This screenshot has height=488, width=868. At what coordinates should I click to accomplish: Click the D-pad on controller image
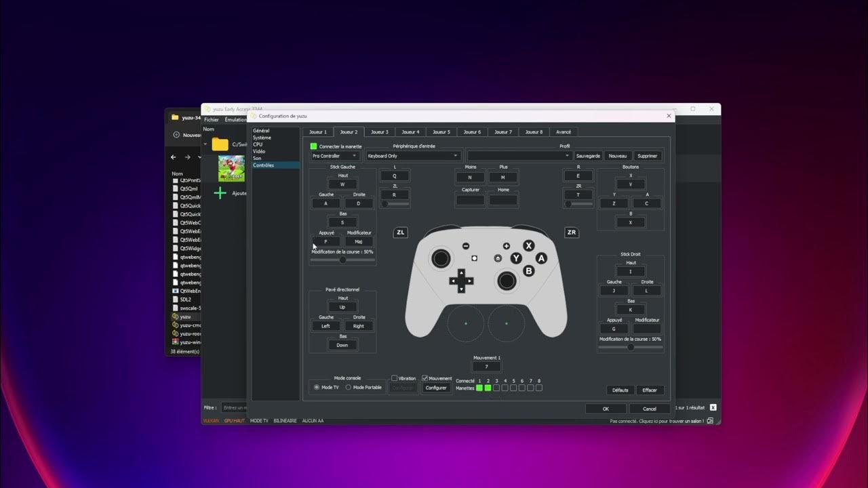(461, 281)
